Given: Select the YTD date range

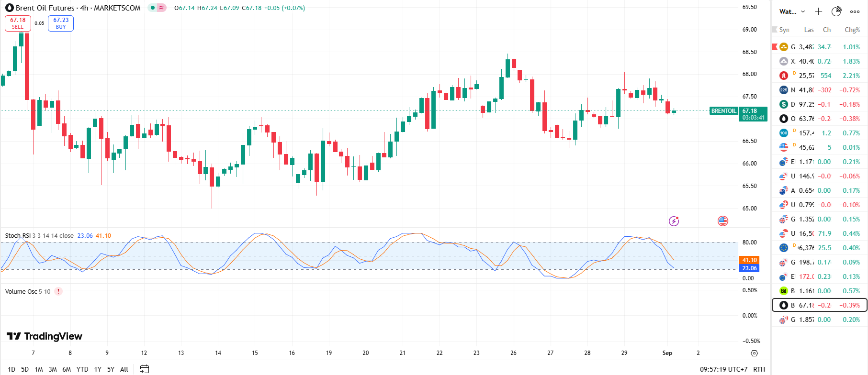Looking at the screenshot, I should coord(82,369).
